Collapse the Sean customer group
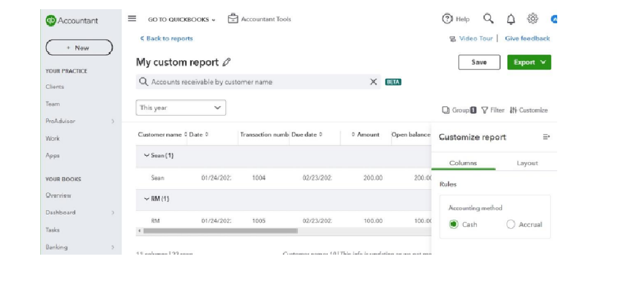The height and width of the screenshot is (288, 644). click(147, 155)
